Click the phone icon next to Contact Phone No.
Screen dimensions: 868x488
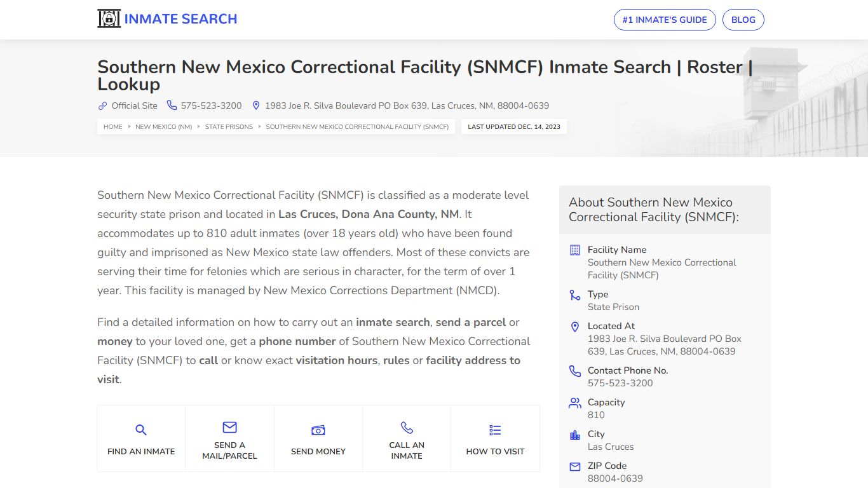(x=575, y=371)
